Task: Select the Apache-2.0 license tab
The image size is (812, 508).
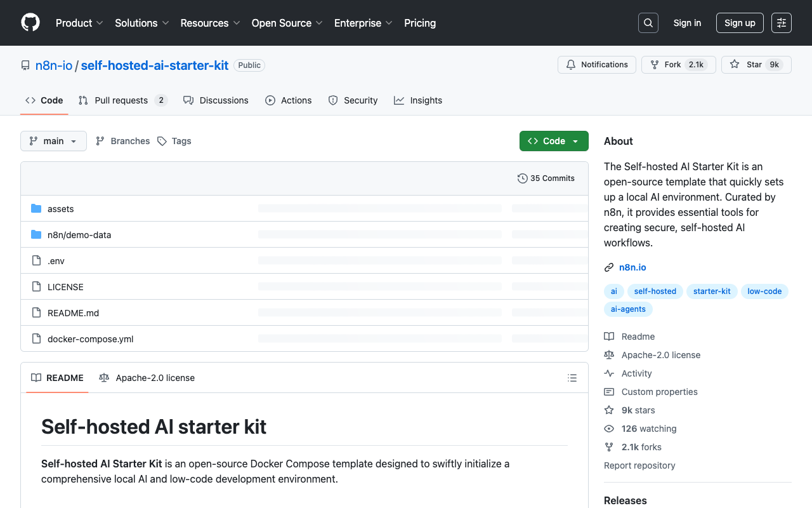Action: [147, 378]
